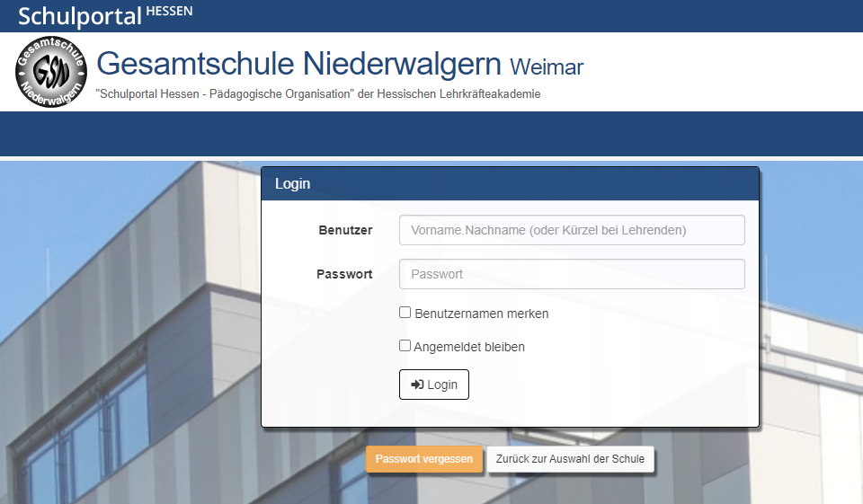Click the Login panel header title
Viewport: 863px width, 504px height.
(293, 184)
